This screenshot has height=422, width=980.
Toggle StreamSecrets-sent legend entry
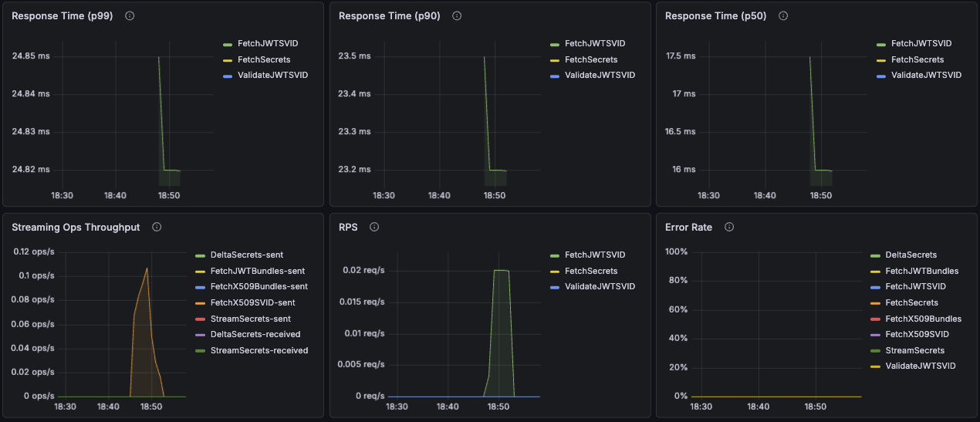[249, 318]
